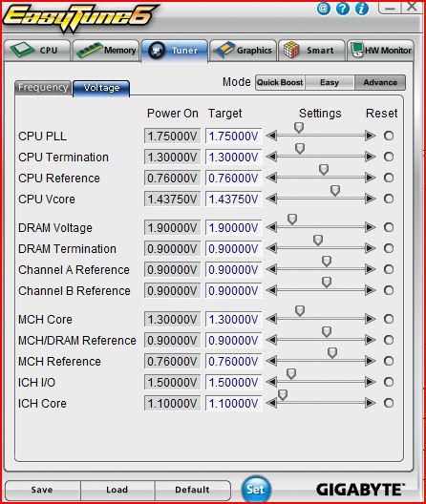
Task: Decrease ICH Core voltage with left arrow
Action: 272,403
